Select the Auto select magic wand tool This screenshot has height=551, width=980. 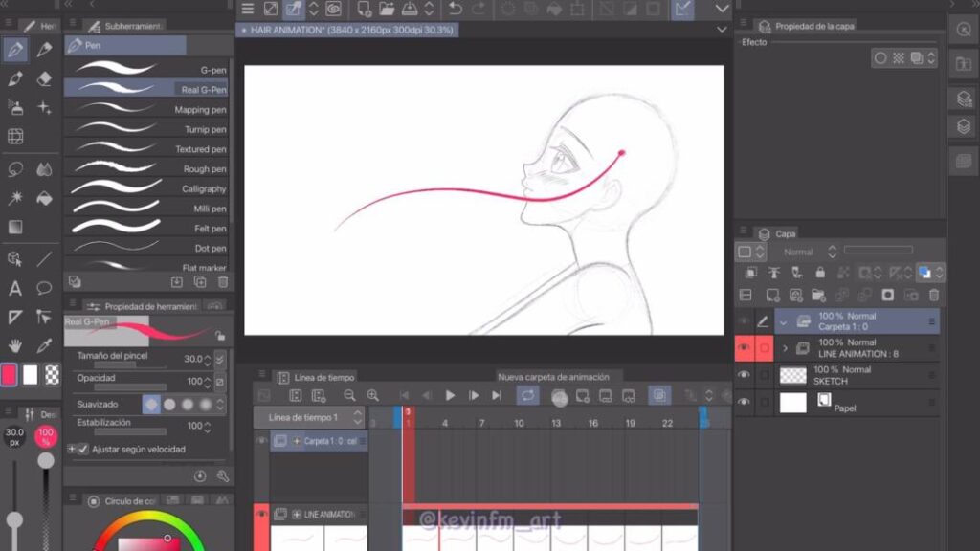(15, 199)
